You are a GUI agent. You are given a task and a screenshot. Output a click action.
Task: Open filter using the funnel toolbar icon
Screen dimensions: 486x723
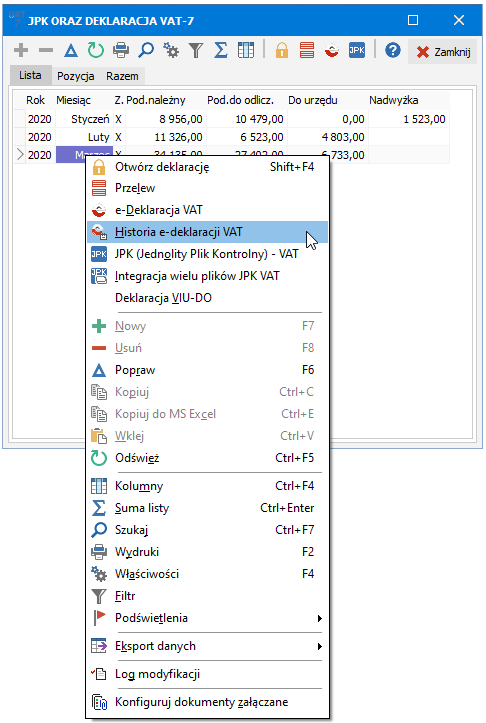(196, 50)
